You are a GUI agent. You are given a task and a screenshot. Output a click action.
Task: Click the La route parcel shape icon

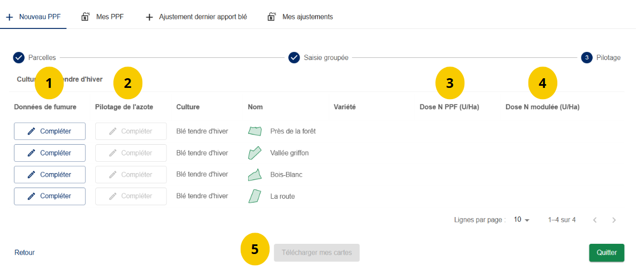[255, 196]
